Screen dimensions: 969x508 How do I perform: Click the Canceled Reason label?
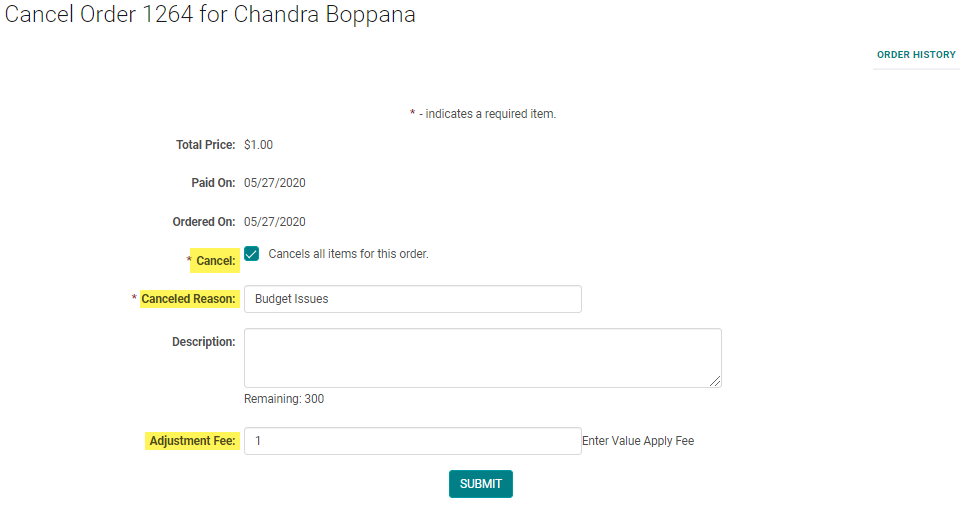click(x=189, y=299)
